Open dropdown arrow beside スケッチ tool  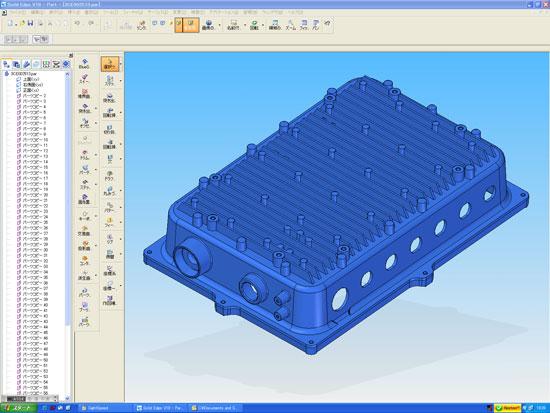tap(121, 81)
